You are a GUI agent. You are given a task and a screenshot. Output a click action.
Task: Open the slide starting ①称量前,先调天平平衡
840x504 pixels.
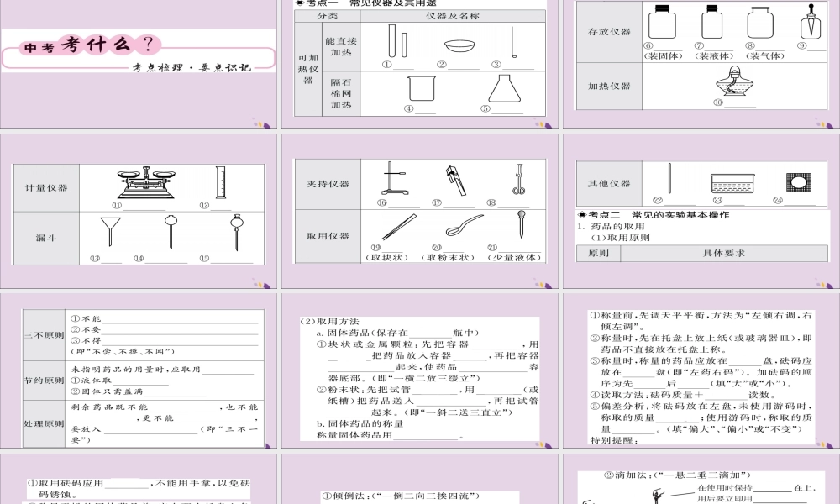click(701, 370)
